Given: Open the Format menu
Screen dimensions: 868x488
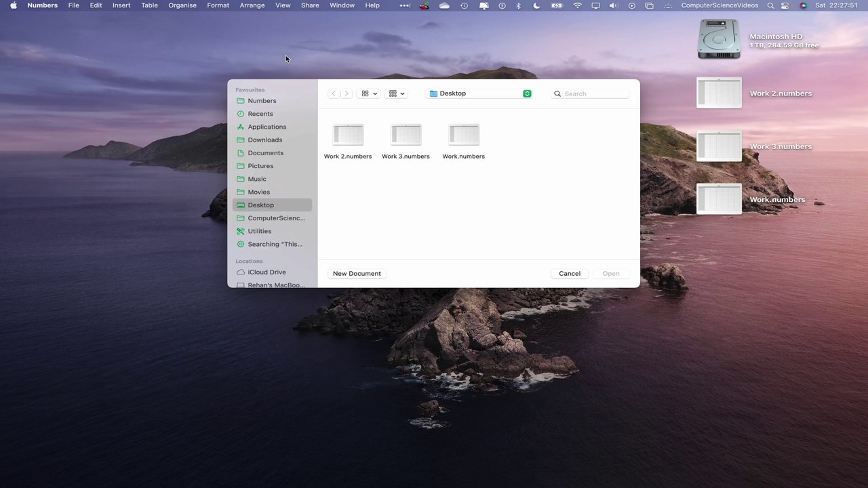Looking at the screenshot, I should [x=218, y=5].
